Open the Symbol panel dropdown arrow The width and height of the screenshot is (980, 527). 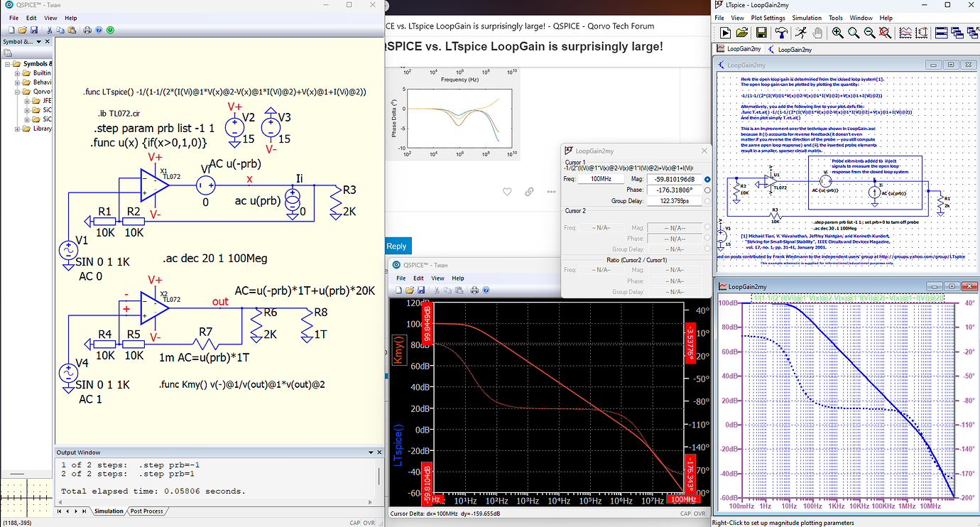[x=38, y=42]
